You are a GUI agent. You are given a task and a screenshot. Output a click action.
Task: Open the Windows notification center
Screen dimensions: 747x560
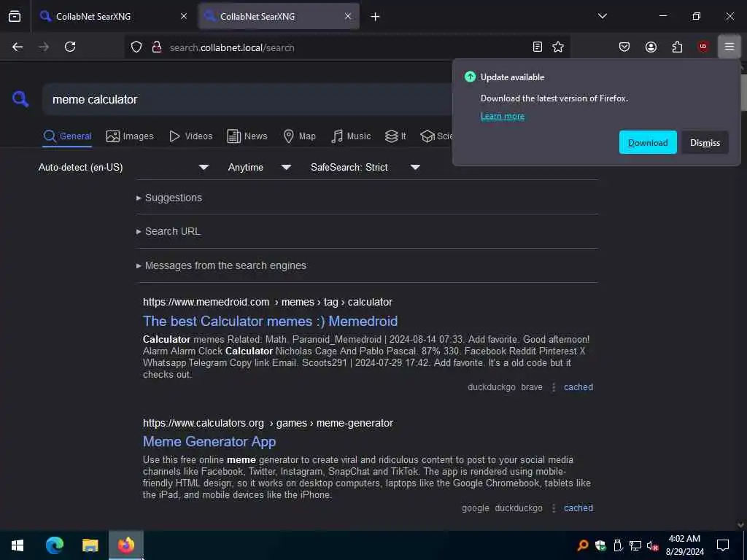(723, 545)
